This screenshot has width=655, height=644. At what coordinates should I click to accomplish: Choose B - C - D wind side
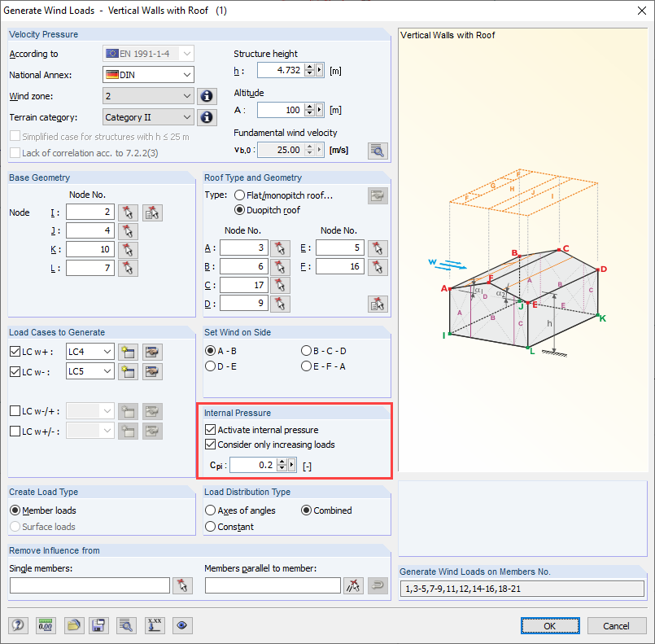306,350
